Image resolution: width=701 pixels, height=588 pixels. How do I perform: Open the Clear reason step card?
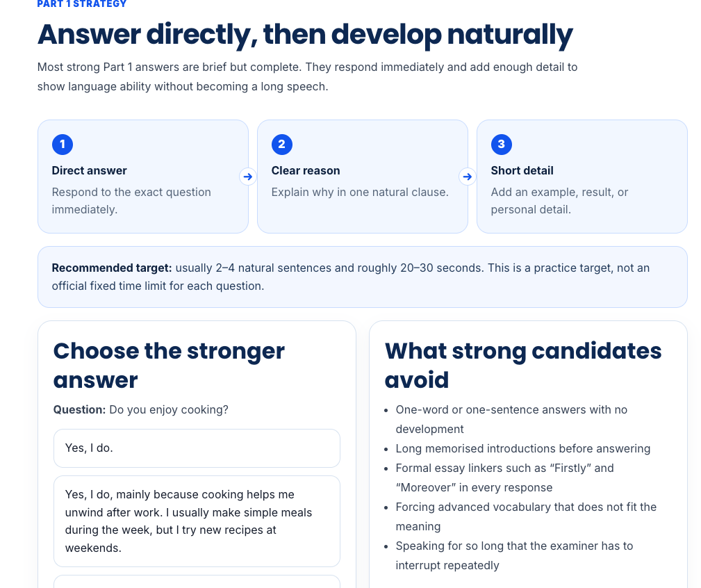click(x=363, y=176)
